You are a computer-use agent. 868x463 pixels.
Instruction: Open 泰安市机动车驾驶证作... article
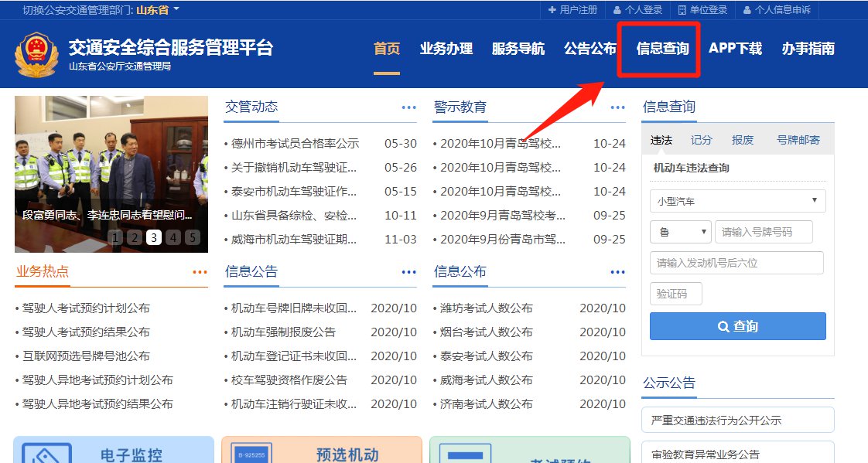click(x=293, y=192)
